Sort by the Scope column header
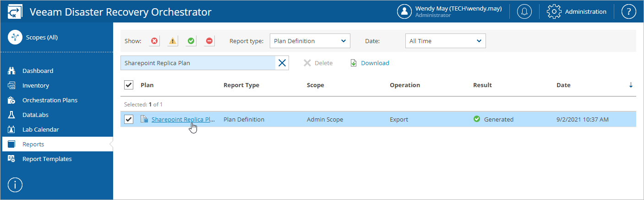Viewport: 644px width, 200px height. click(316, 85)
